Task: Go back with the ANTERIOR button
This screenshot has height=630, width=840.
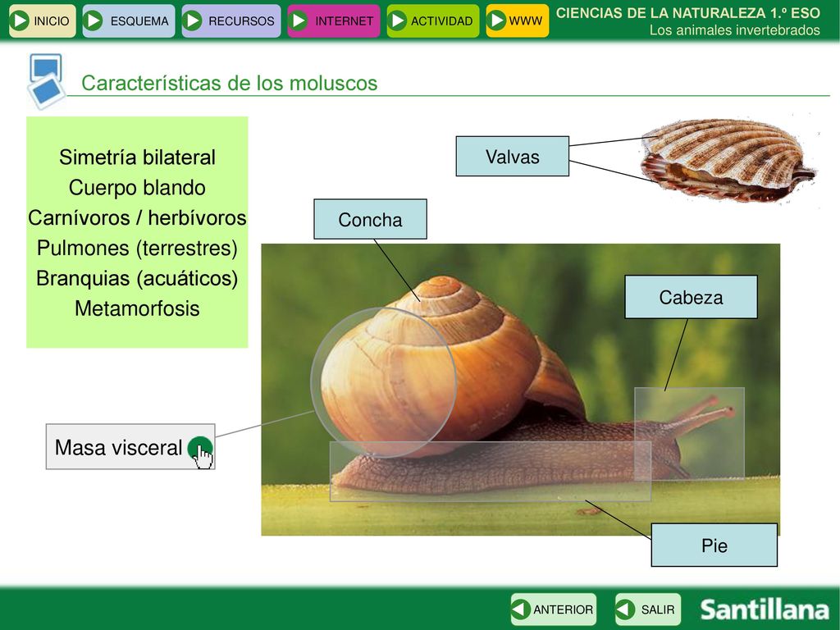Action: coord(554,609)
